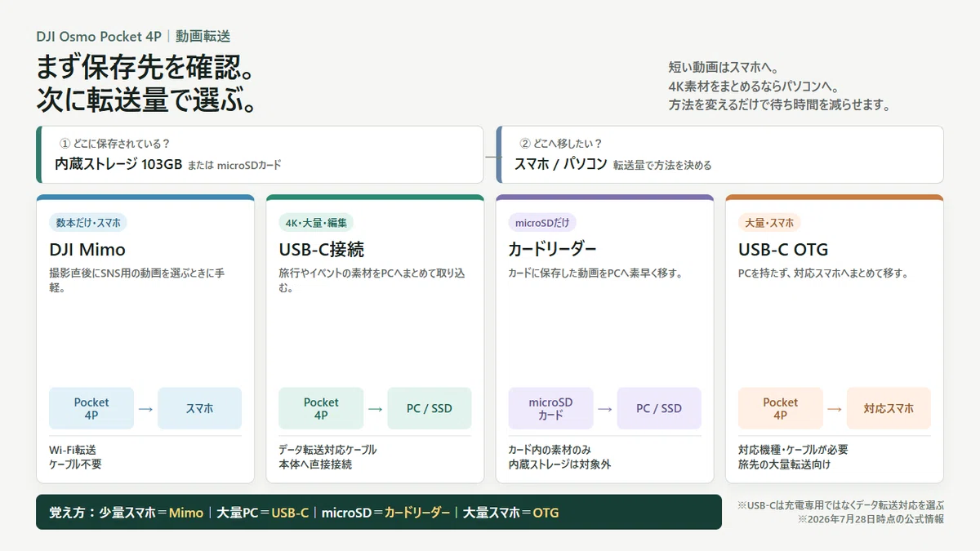Screen dimensions: 980x551
Task: Click the description "旅行やイベントの素材をPCへまとめて取り込む。"
Action: 372,281
